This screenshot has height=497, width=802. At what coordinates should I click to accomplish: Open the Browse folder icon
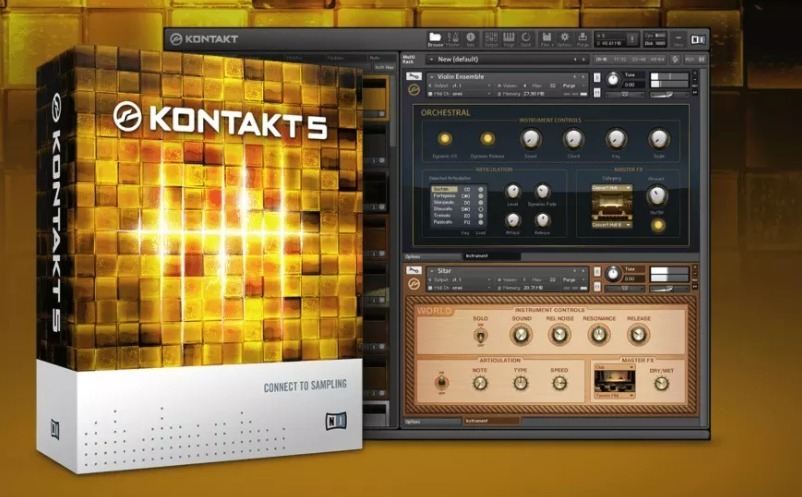click(x=435, y=37)
